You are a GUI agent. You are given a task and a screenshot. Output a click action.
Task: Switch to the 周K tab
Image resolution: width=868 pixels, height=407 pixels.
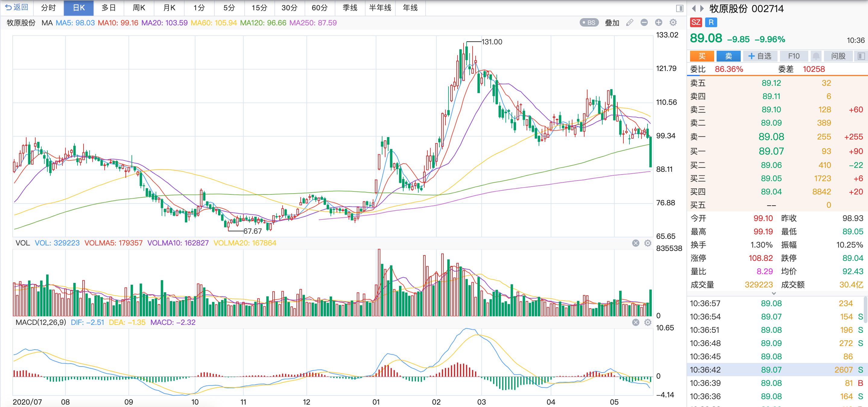click(139, 8)
